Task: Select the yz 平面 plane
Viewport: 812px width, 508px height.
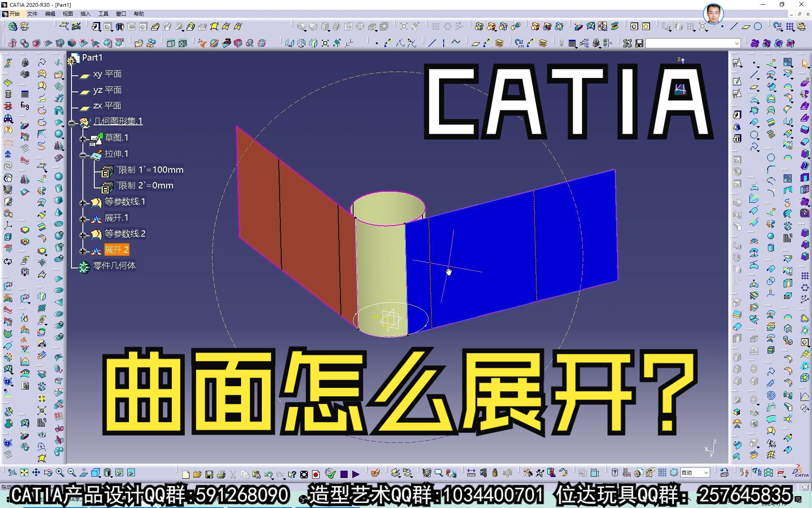Action: (107, 90)
